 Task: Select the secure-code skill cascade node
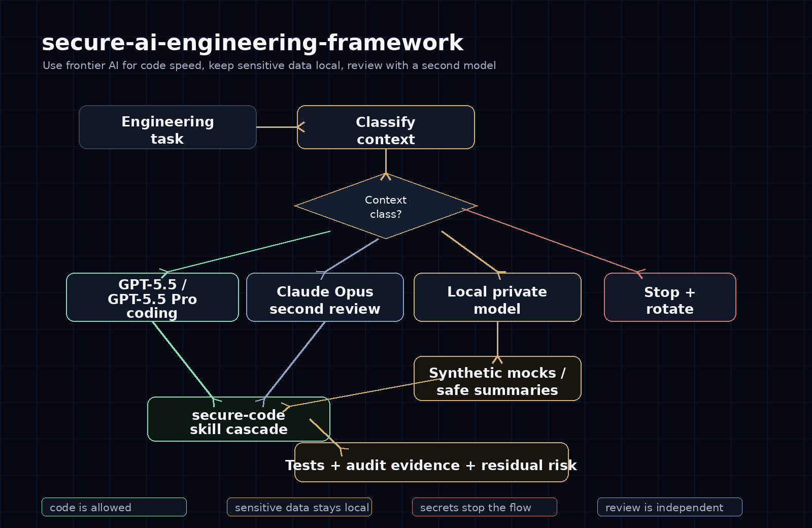[239, 419]
